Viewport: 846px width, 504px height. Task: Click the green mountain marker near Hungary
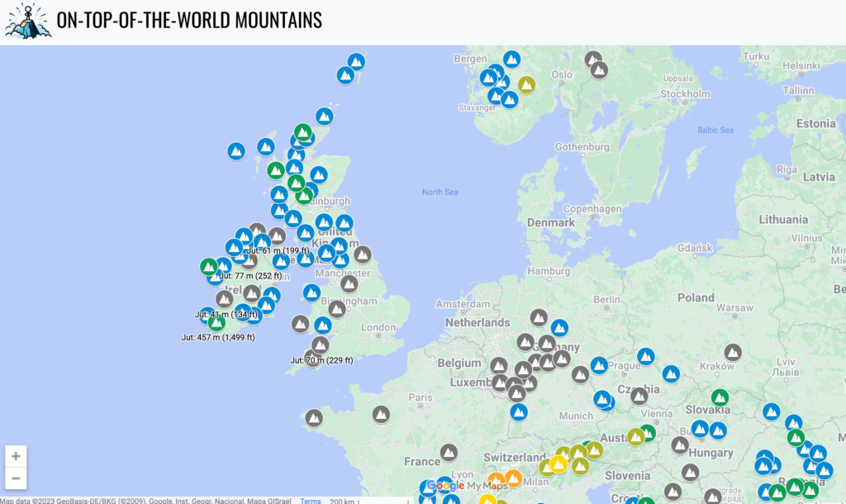[x=720, y=397]
